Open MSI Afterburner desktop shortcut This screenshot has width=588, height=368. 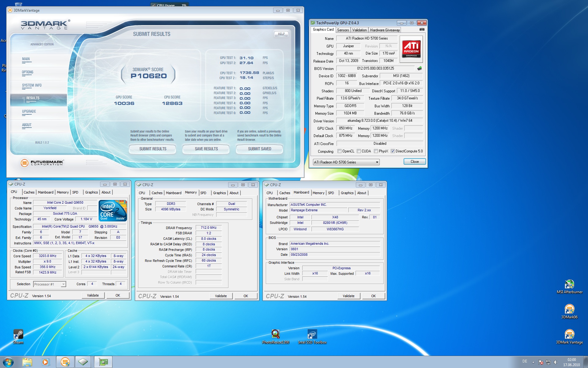[x=569, y=287]
